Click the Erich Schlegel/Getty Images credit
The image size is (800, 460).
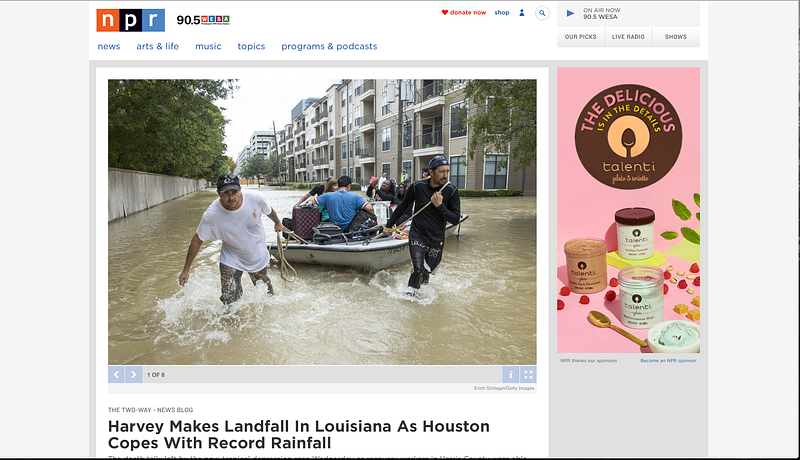point(504,389)
